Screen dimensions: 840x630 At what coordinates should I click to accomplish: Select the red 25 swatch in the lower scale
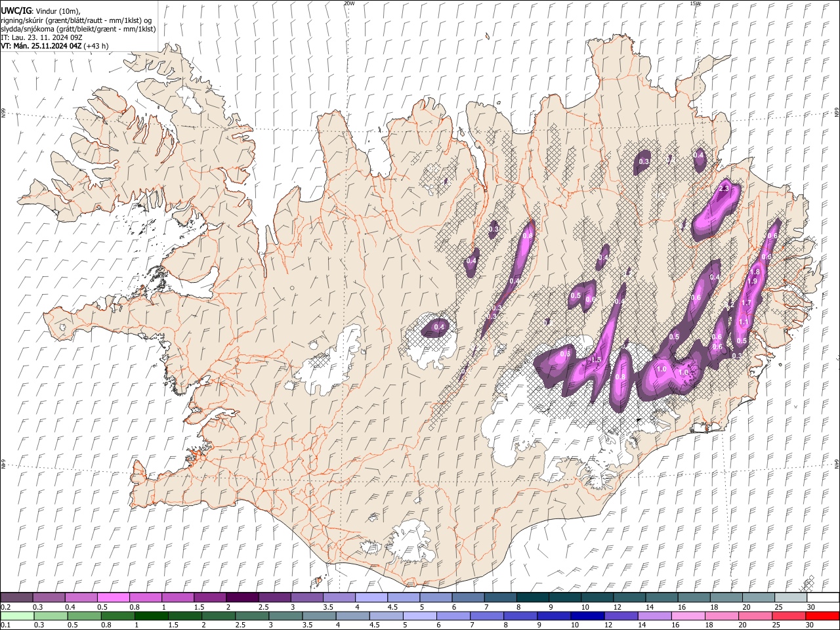[x=789, y=616]
